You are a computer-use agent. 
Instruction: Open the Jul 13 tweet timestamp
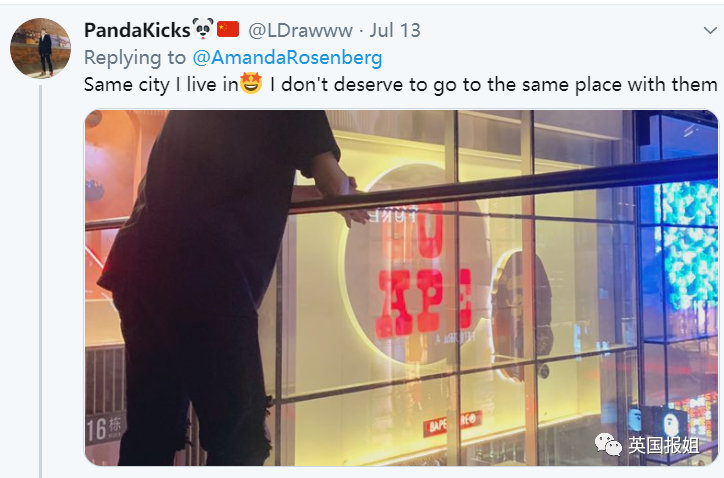tap(395, 31)
